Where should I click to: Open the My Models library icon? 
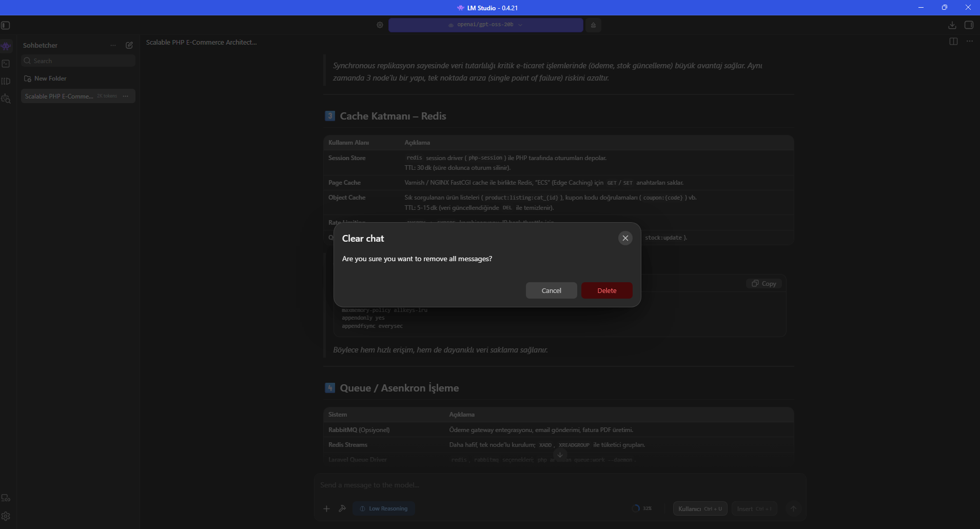[x=6, y=81]
